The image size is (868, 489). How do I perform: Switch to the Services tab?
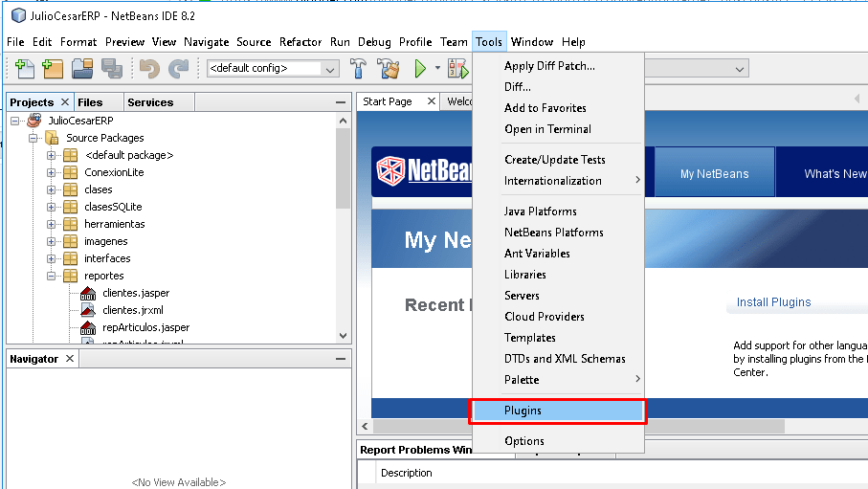150,102
